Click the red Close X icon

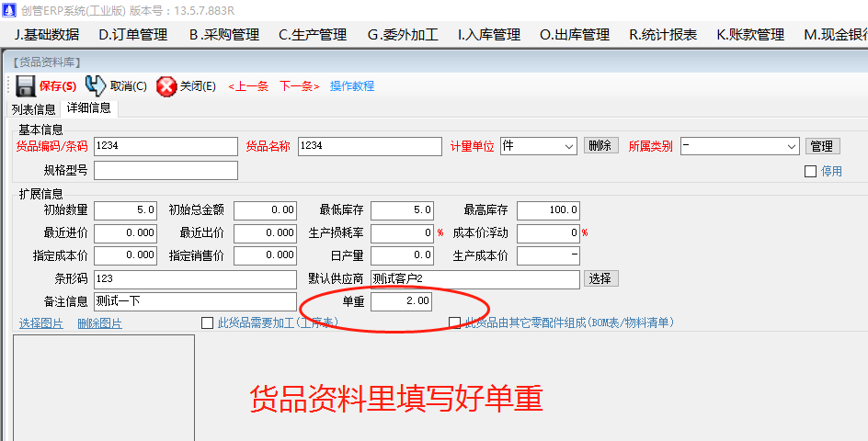click(166, 86)
